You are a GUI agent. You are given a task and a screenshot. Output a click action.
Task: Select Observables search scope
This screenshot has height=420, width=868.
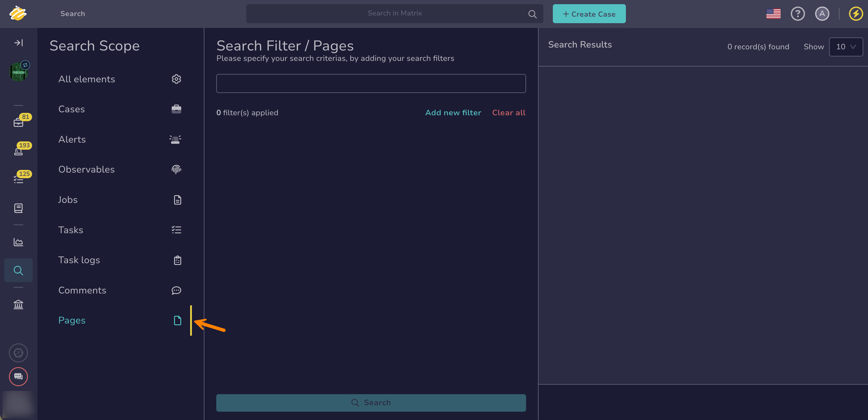coord(120,169)
